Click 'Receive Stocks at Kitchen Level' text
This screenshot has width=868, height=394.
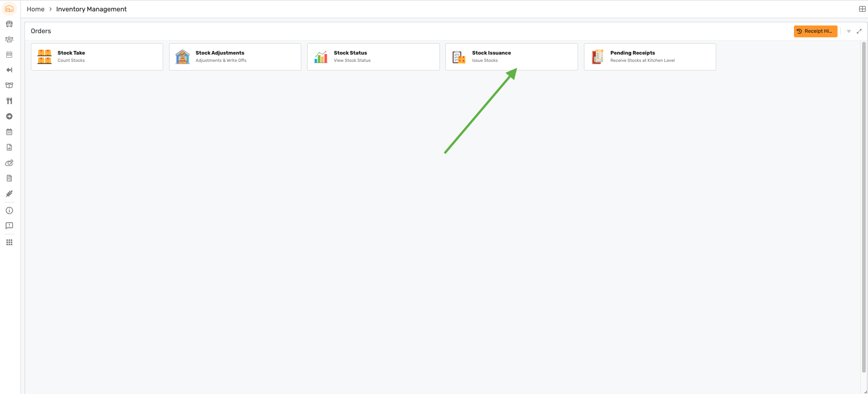643,61
